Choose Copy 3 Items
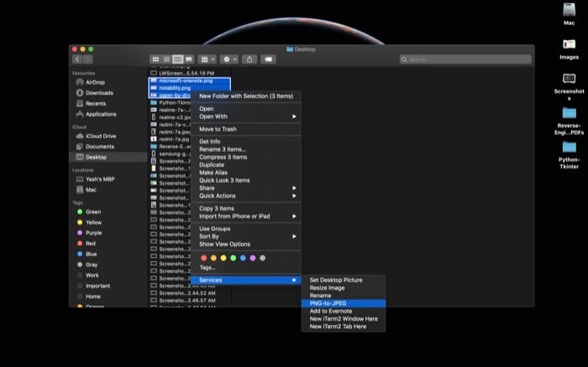 pos(246,208)
